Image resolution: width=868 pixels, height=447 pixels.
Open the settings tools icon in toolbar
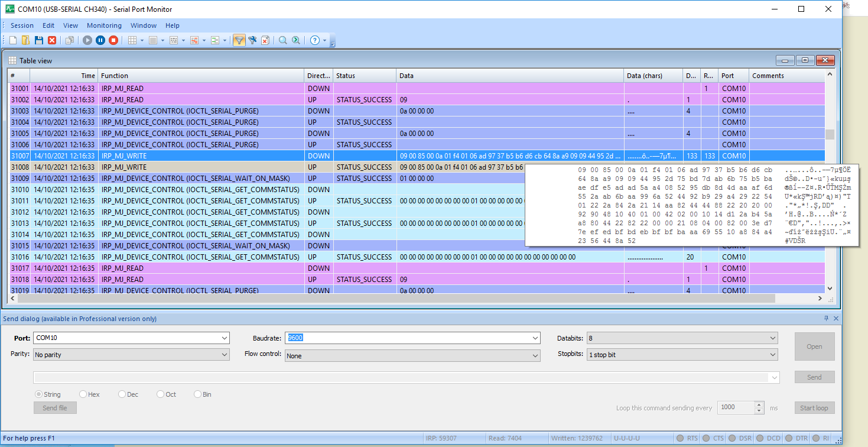pos(252,40)
